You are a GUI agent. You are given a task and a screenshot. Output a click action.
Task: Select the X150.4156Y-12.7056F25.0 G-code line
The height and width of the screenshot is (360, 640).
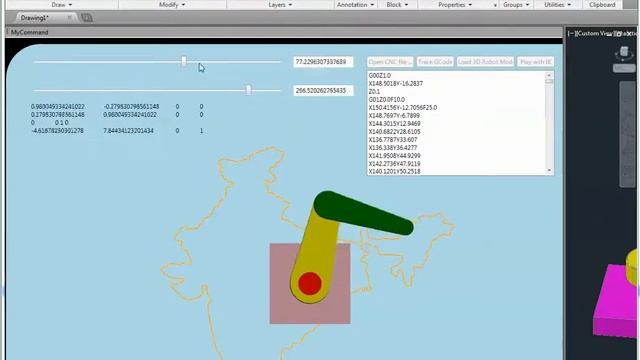[402, 107]
